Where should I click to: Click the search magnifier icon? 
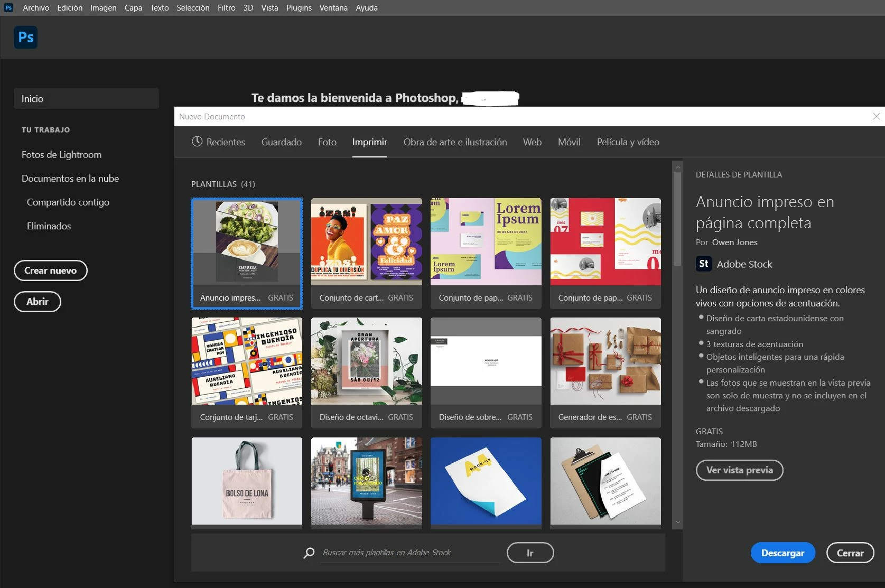(x=309, y=553)
